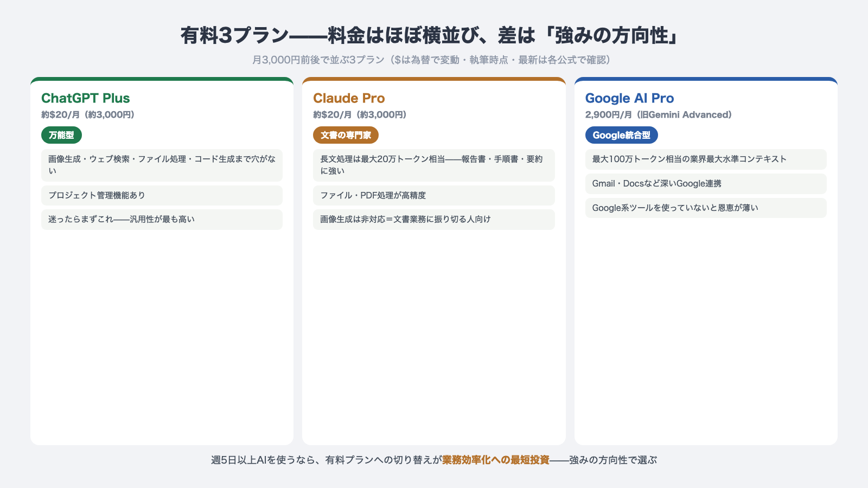Select the row 迷ったらまずこれ——汎用性が最も高い
Viewport: 868px width, 488px height.
click(x=162, y=220)
